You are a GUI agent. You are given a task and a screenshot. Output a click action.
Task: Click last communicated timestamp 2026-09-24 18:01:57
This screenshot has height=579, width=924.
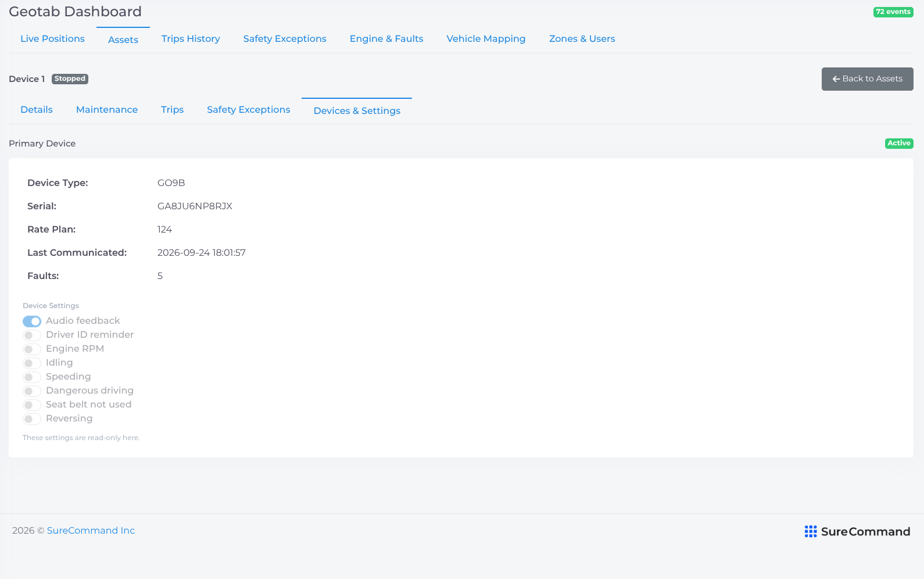201,253
